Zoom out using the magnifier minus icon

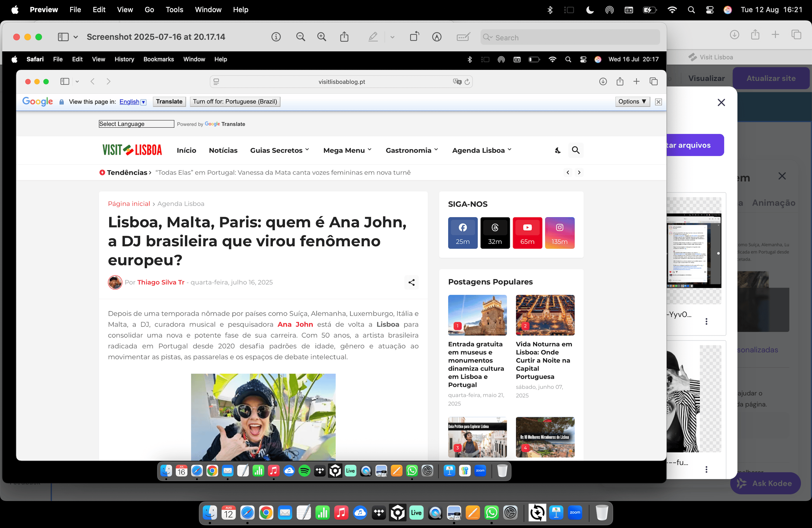pyautogui.click(x=300, y=37)
